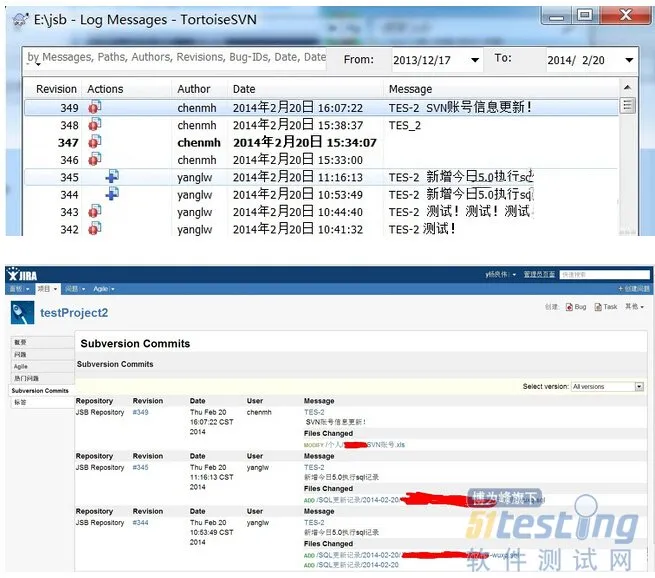Focus the JIRA quick search box
Screen dimensions: 655x578
[x=604, y=274]
